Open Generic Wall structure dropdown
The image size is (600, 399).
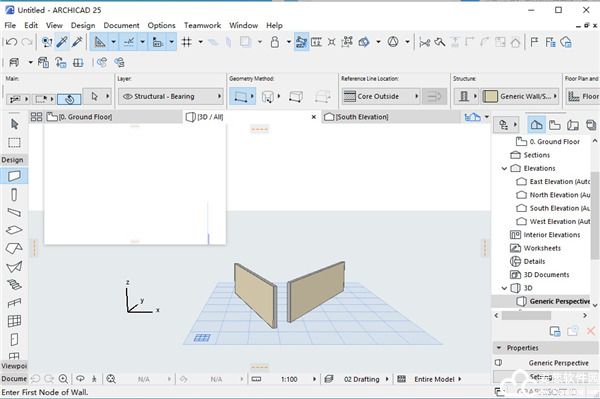pyautogui.click(x=520, y=96)
